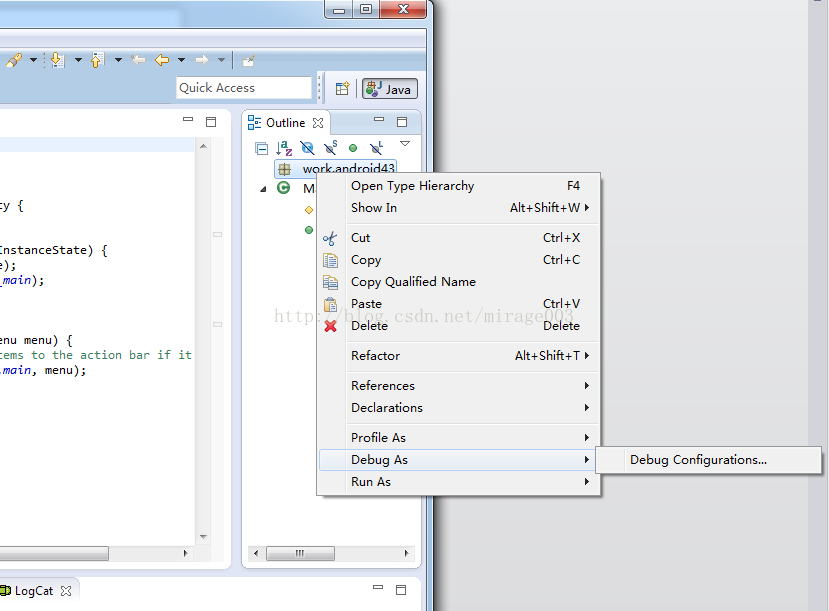The height and width of the screenshot is (611, 829).
Task: Choose Copy Qualified Name menu item
Action: click(458, 282)
